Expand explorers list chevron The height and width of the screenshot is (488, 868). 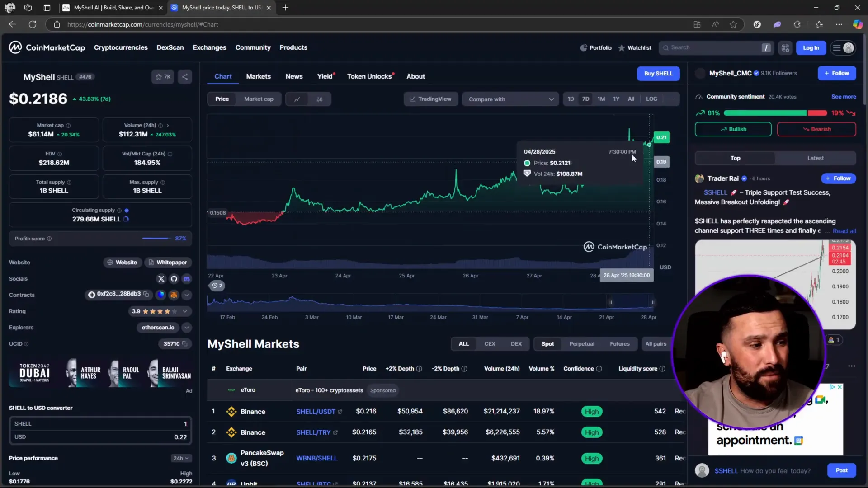pos(187,328)
